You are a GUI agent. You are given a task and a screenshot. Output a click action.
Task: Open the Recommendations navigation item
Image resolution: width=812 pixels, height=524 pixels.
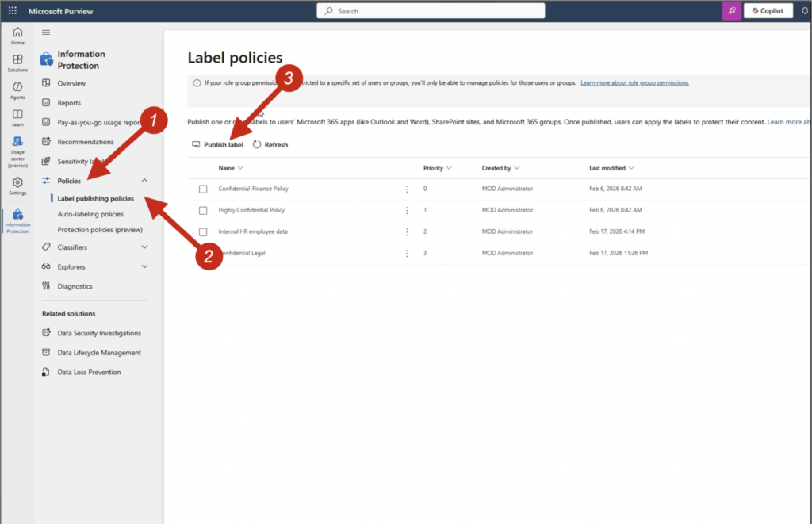[86, 142]
